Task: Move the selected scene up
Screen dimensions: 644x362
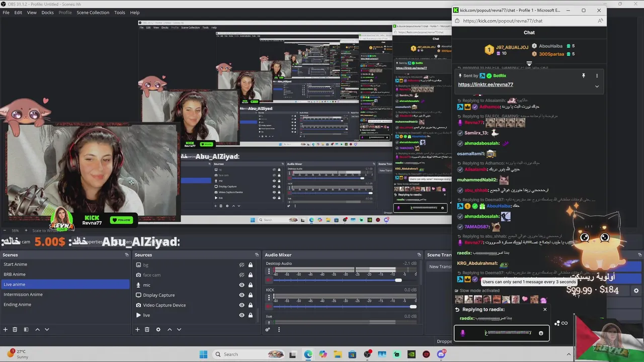Action: click(x=37, y=329)
